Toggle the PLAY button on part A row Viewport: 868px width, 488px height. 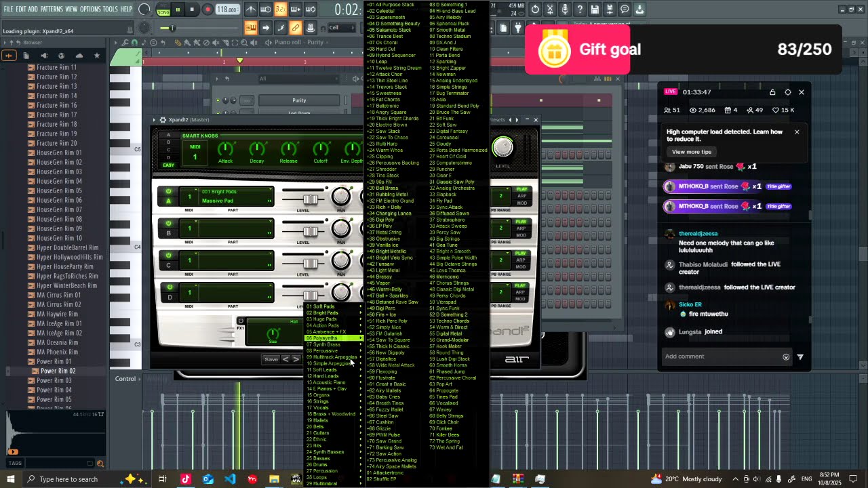pyautogui.click(x=521, y=190)
